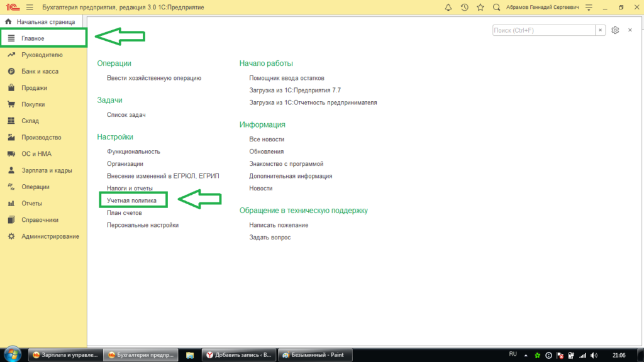Viewport: 644px width, 362px height.
Task: Open the Главное section
Action: 43,38
